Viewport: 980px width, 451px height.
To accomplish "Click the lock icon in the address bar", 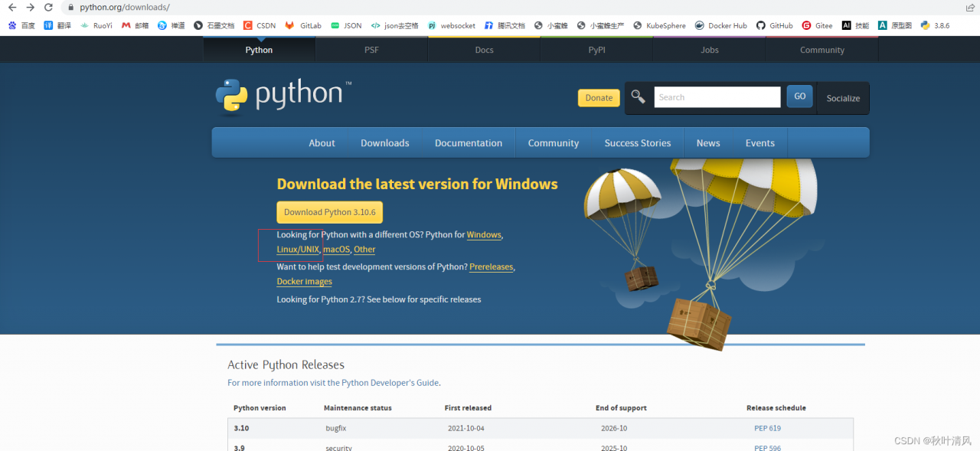I will [71, 8].
